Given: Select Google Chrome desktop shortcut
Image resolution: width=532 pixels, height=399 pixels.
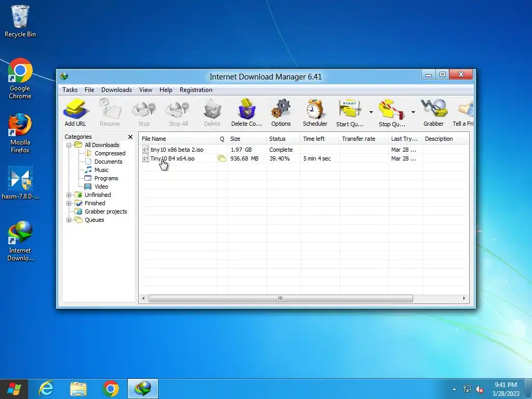Looking at the screenshot, I should 20,79.
